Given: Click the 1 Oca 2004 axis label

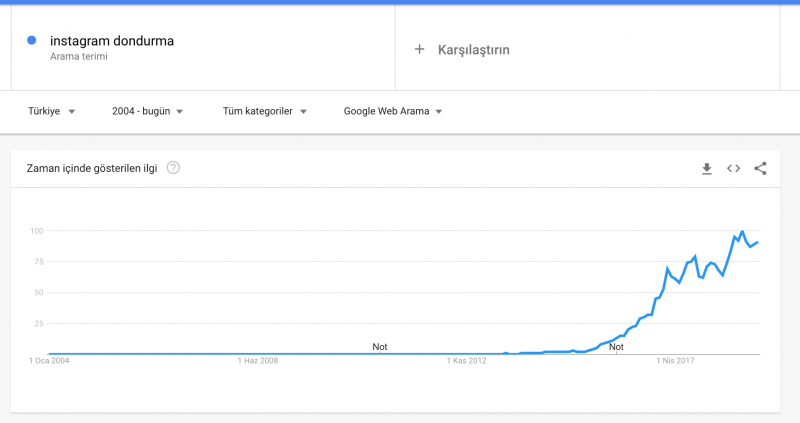Looking at the screenshot, I should tap(49, 362).
